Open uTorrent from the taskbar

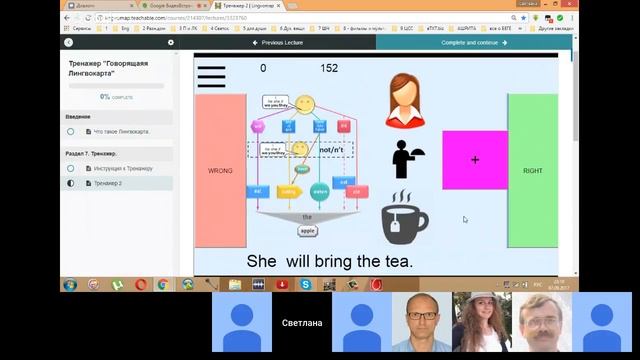pyautogui.click(x=118, y=284)
